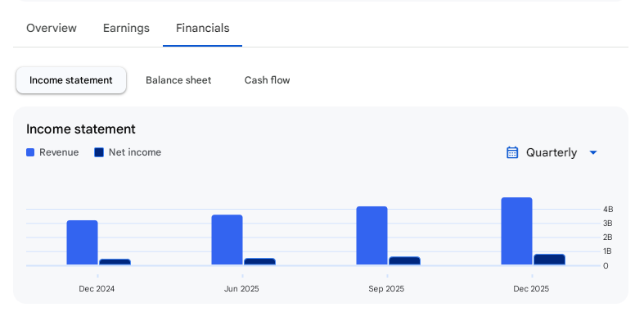
Task: Open the Earnings tab
Action: 126,28
